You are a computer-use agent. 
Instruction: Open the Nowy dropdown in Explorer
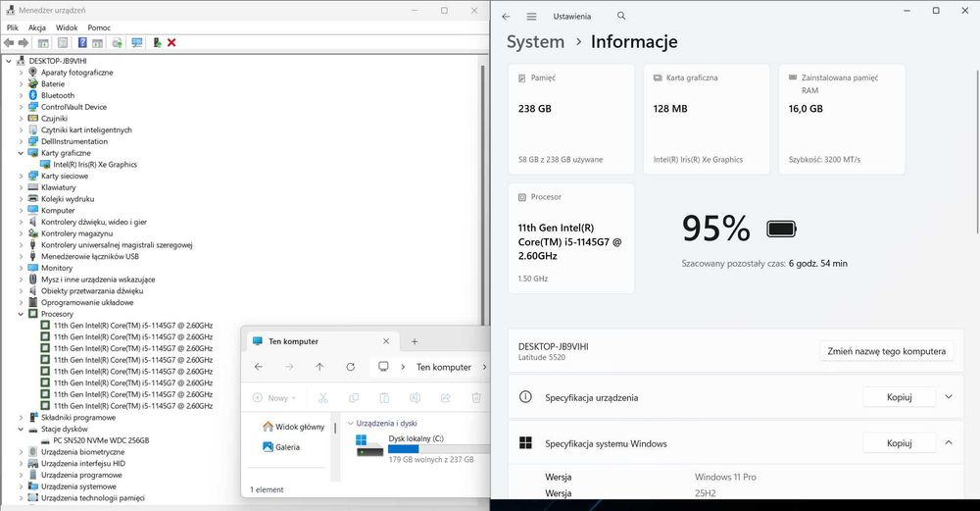pyautogui.click(x=274, y=398)
